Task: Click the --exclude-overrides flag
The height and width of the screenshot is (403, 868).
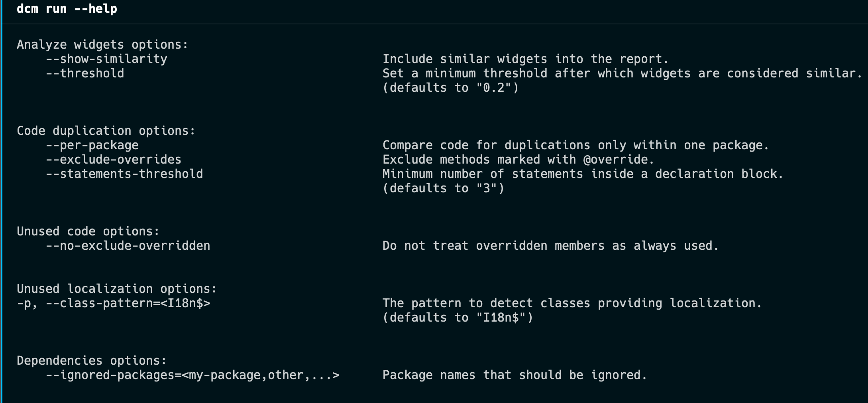Action: 114,159
